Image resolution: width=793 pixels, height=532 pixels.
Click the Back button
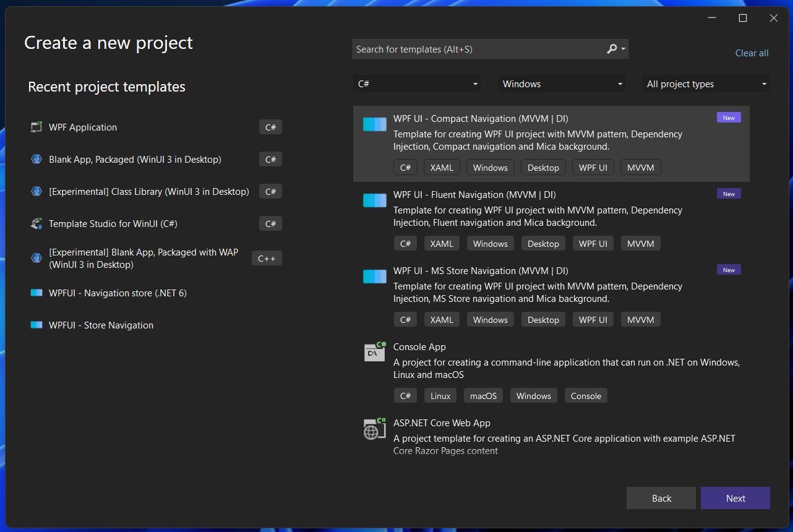click(661, 498)
